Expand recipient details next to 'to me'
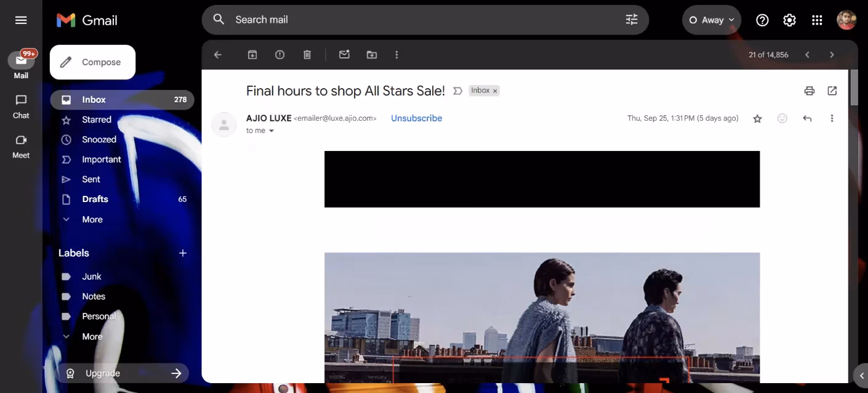The width and height of the screenshot is (868, 393). (x=271, y=131)
